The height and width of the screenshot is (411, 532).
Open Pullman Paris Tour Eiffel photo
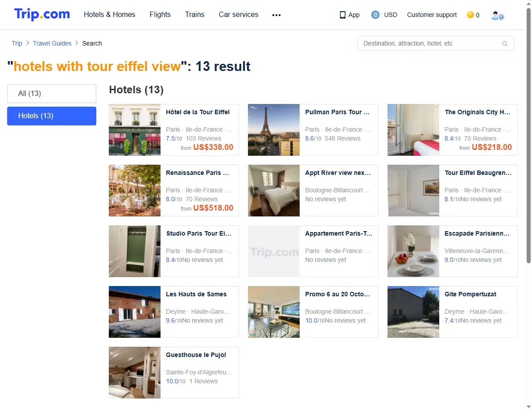click(x=274, y=130)
